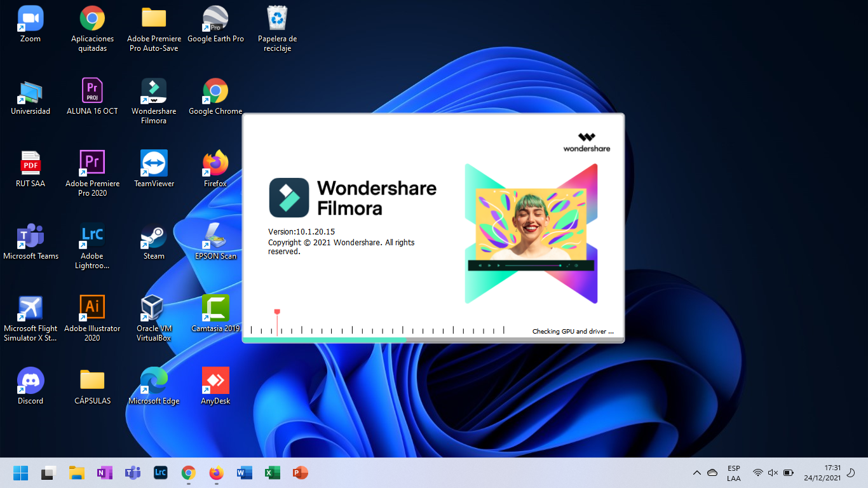Image resolution: width=868 pixels, height=488 pixels.
Task: Launch Discord from the desktop
Action: point(30,380)
